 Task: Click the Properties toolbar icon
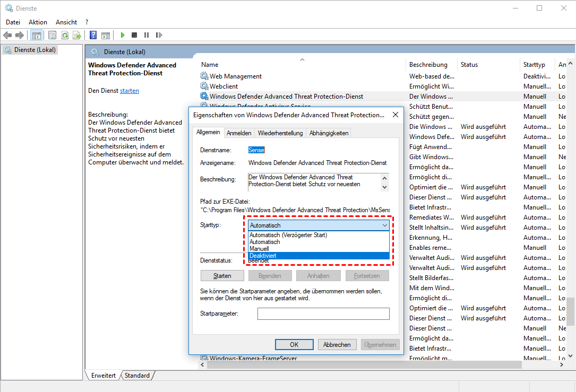[52, 35]
